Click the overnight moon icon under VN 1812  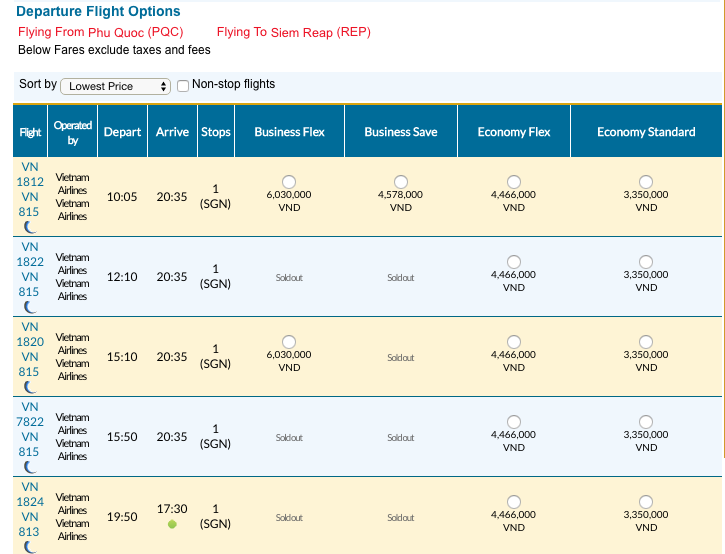click(30, 227)
